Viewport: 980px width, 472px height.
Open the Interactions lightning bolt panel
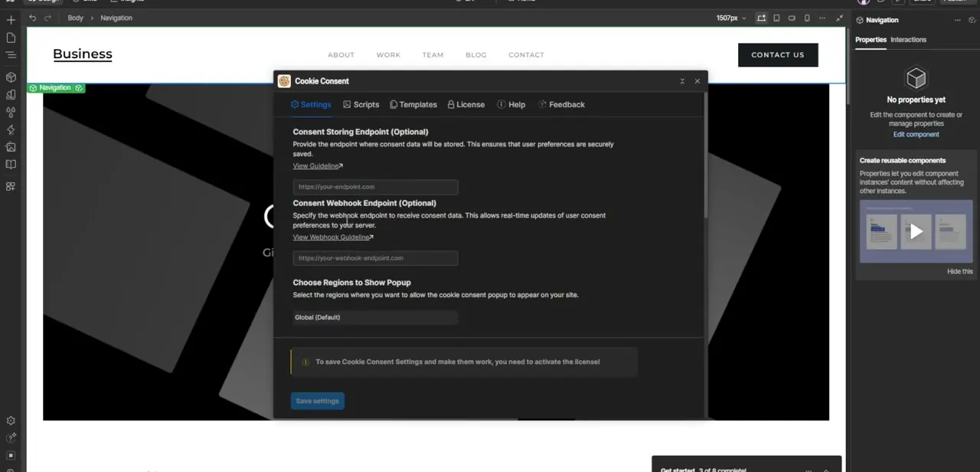(11, 130)
